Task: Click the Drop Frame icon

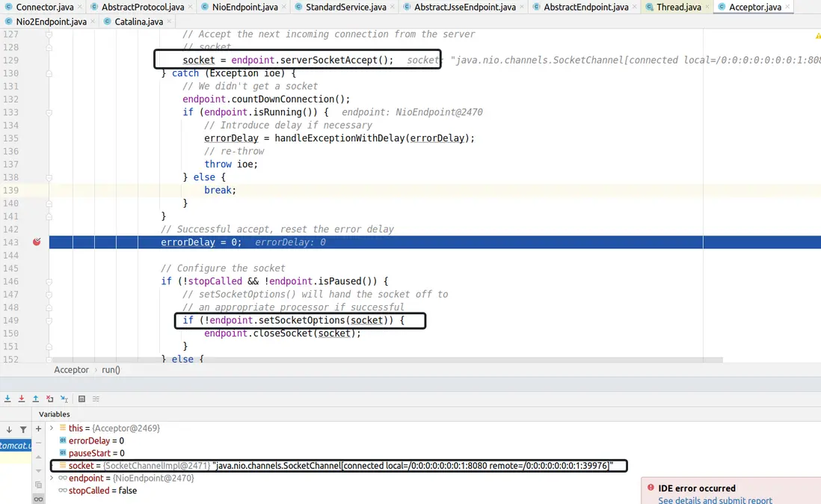Action: click(50, 399)
